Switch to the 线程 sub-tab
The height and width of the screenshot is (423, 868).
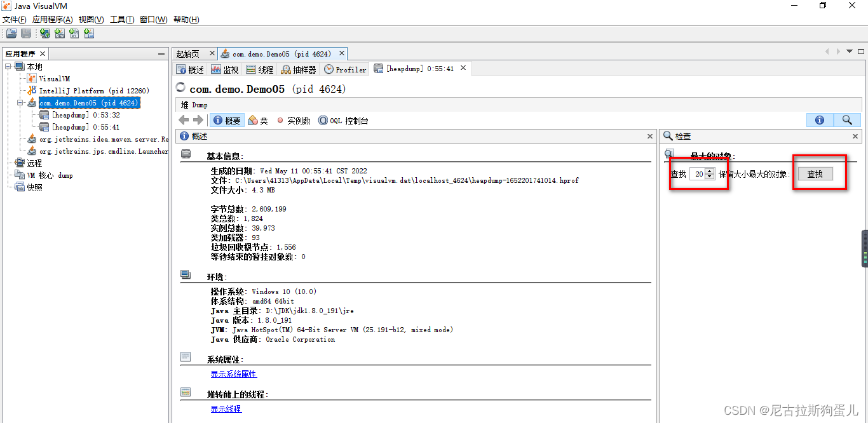click(x=260, y=69)
